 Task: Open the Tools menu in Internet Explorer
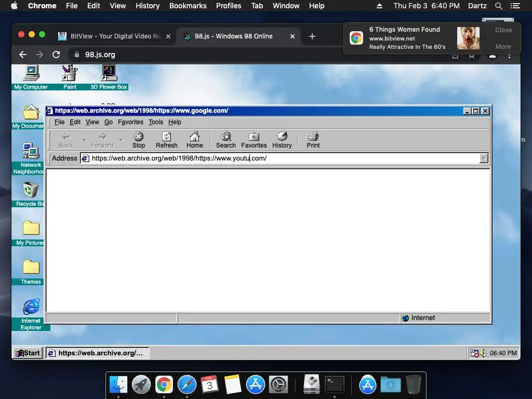click(156, 122)
